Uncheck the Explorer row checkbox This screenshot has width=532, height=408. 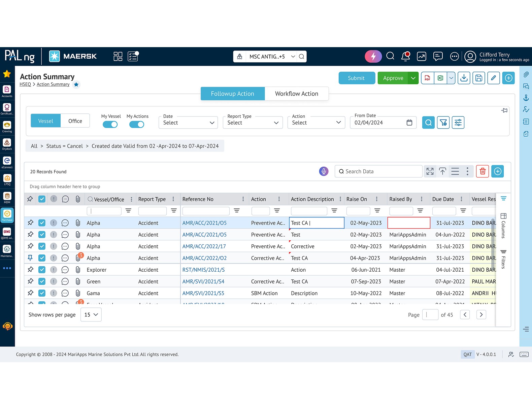[42, 270]
